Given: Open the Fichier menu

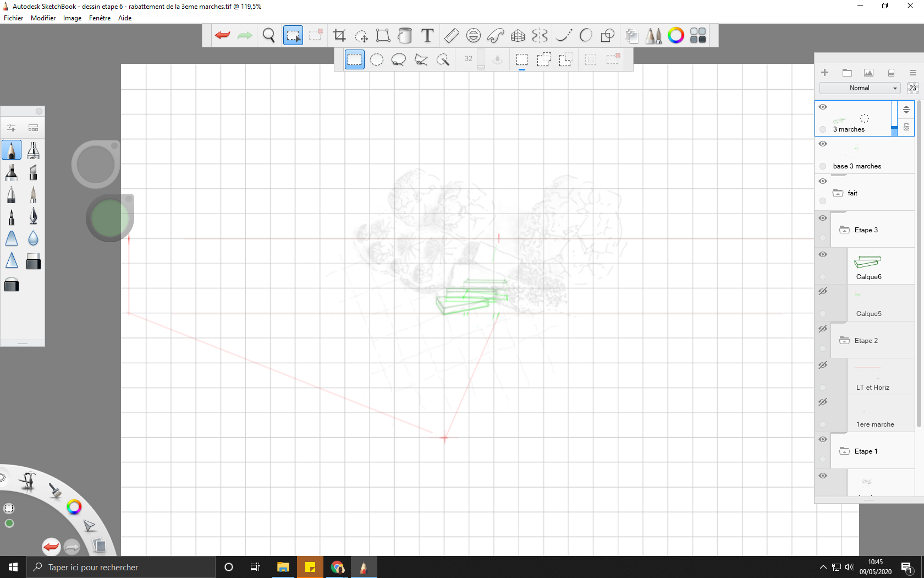Looking at the screenshot, I should pos(13,18).
